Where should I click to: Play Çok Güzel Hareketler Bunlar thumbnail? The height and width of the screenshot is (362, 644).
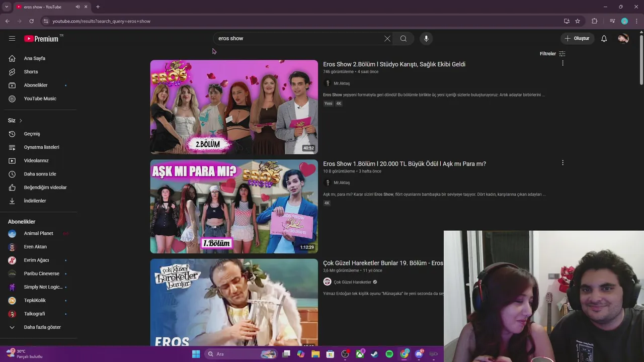coord(234,302)
